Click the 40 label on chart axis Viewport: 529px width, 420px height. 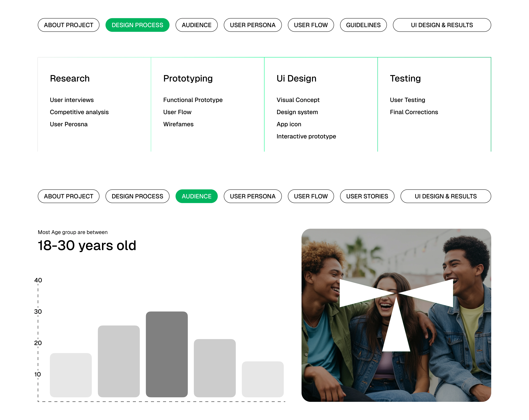click(38, 280)
